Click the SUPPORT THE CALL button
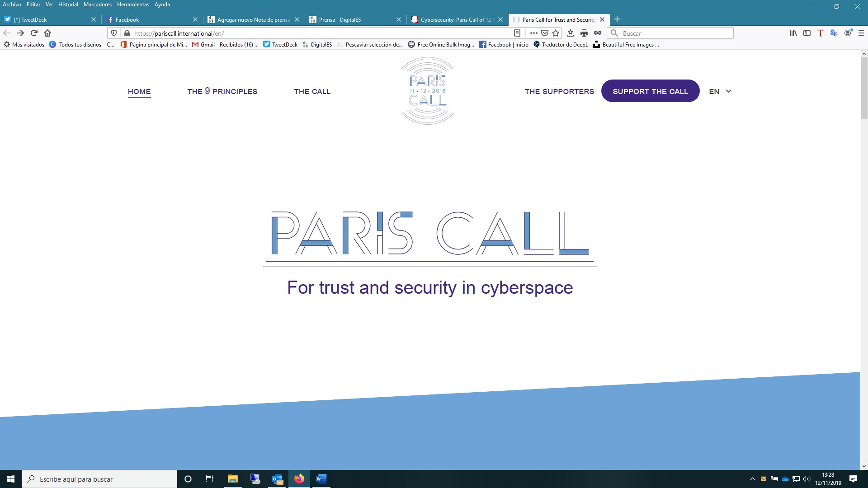 tap(650, 91)
